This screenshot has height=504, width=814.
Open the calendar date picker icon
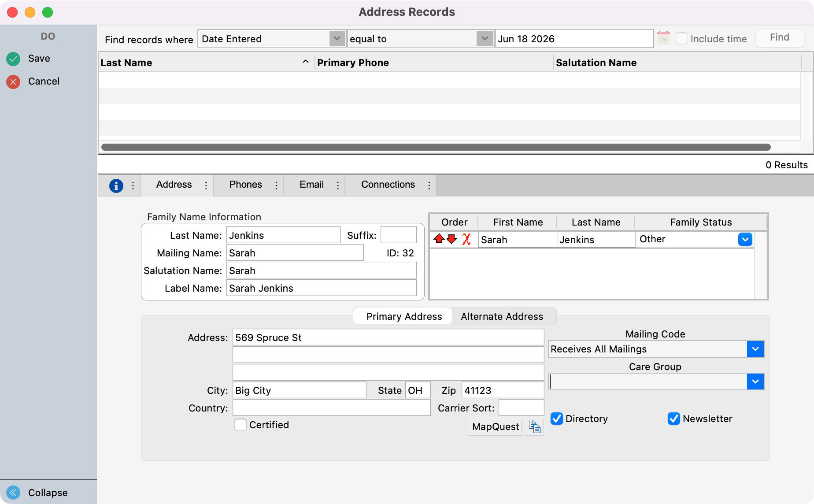[x=663, y=38]
